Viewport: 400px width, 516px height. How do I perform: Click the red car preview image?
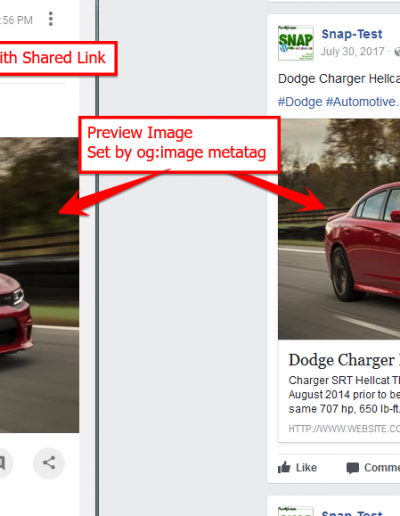(x=339, y=229)
